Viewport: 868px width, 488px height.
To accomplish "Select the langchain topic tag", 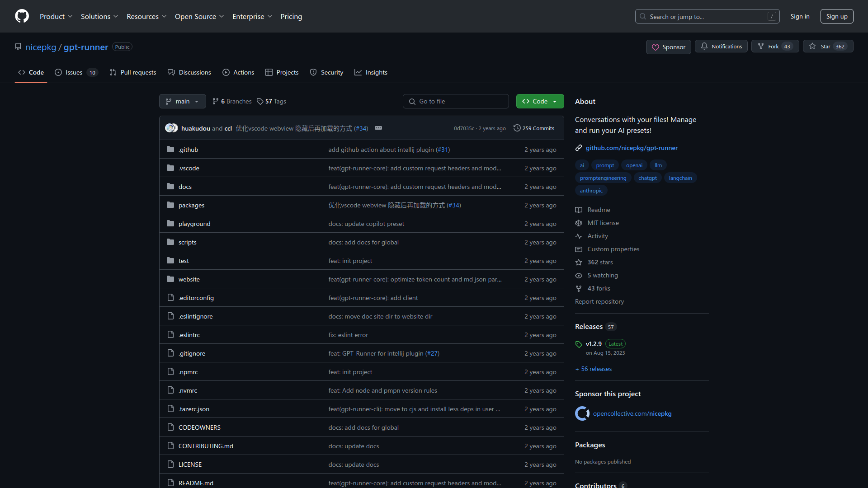I will point(680,178).
